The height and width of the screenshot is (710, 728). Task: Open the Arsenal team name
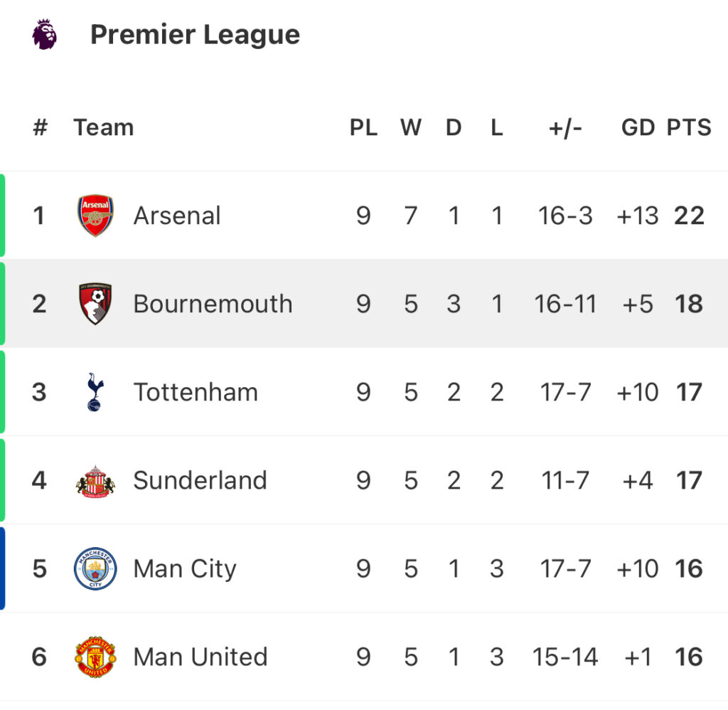tap(177, 216)
